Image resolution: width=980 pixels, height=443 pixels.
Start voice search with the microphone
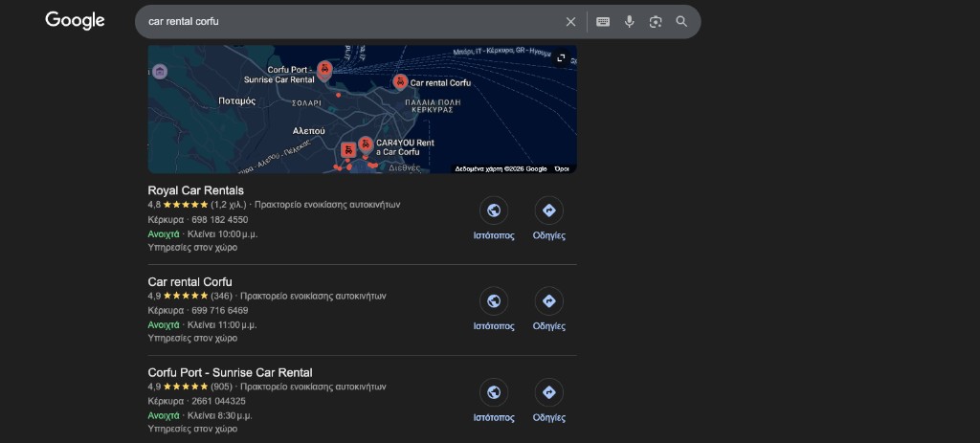tap(629, 21)
